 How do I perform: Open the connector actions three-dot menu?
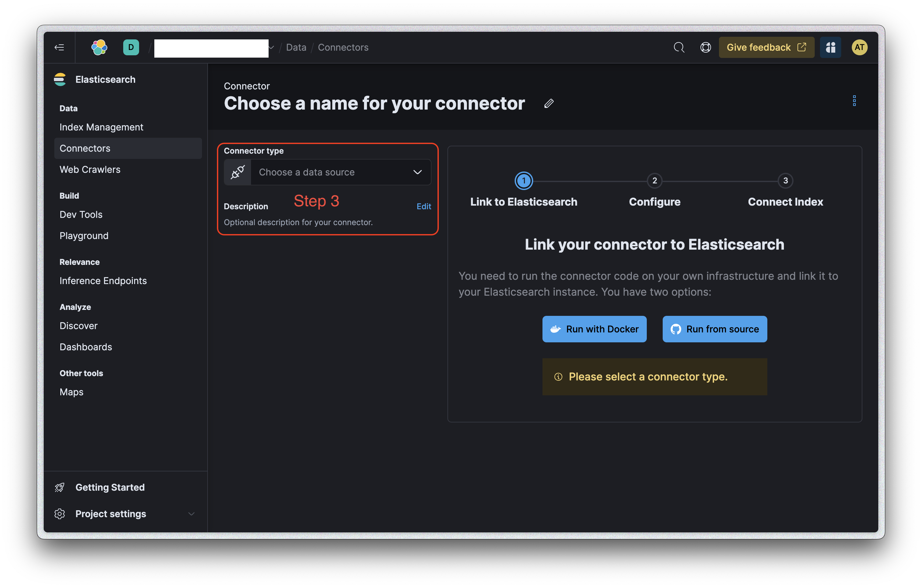click(854, 101)
